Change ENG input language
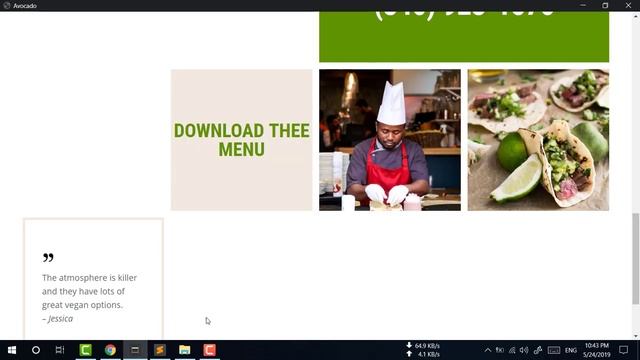Viewport: 640px width, 360px height. 571,350
